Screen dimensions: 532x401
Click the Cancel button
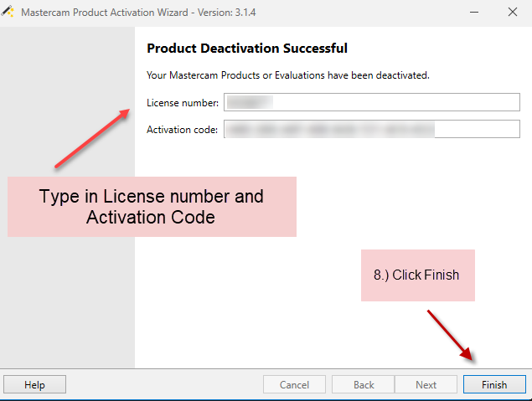pos(294,384)
